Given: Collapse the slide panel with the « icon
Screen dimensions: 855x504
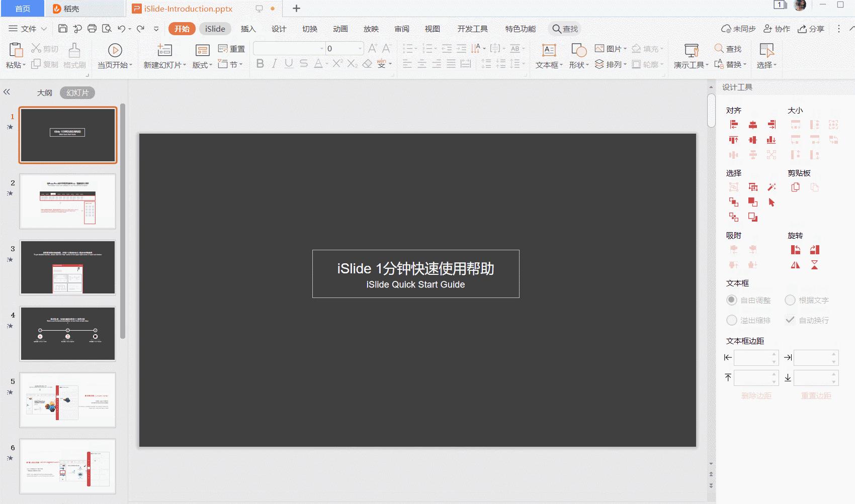Looking at the screenshot, I should [7, 92].
